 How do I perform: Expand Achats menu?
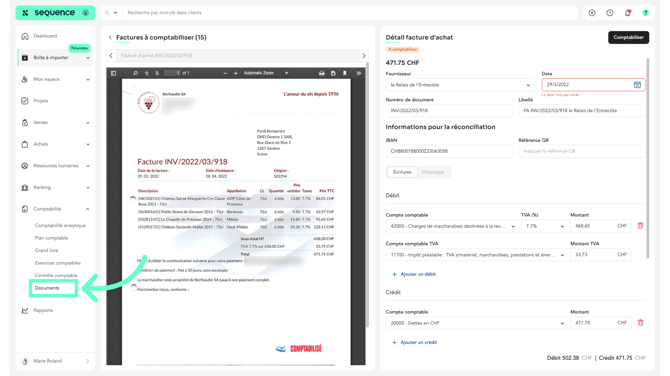88,144
